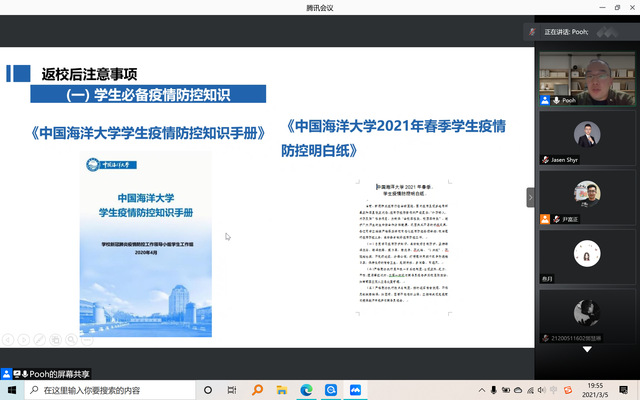Image resolution: width=640 pixels, height=400 pixels.
Task: Collapse the participant video sidebar with the side arrow
Action: 531,197
